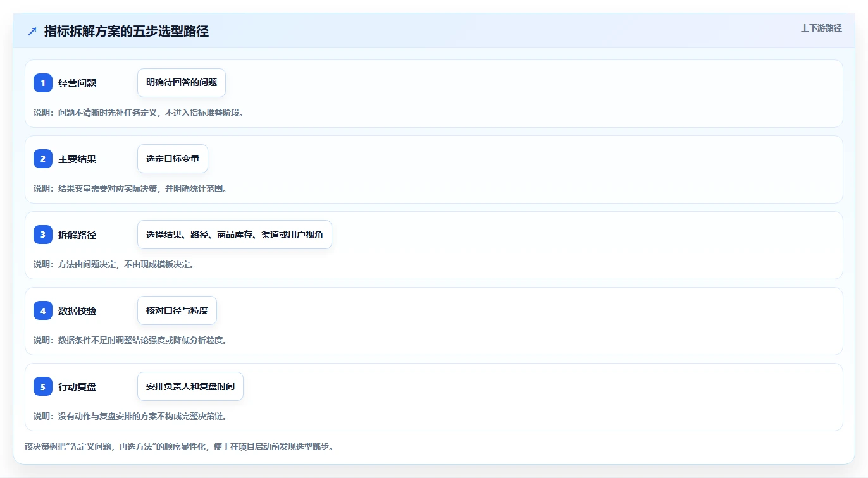This screenshot has height=478, width=868.
Task: Select the 安排负责人和复盘时间 chip
Action: (x=190, y=386)
